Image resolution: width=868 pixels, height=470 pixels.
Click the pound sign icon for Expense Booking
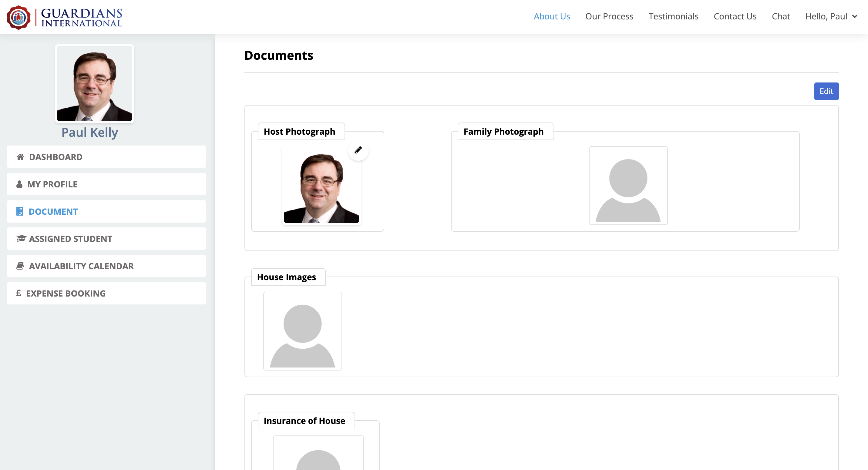[19, 294]
